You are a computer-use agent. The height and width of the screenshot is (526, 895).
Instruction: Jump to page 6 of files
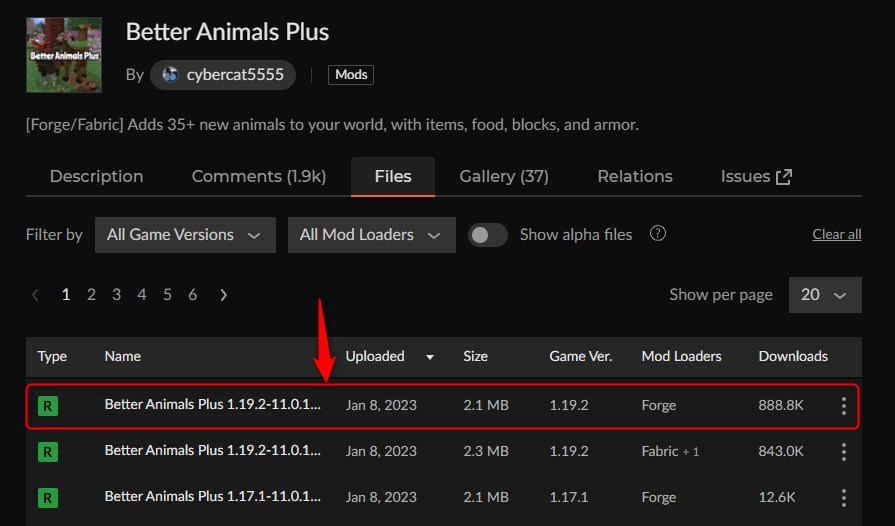tap(192, 295)
